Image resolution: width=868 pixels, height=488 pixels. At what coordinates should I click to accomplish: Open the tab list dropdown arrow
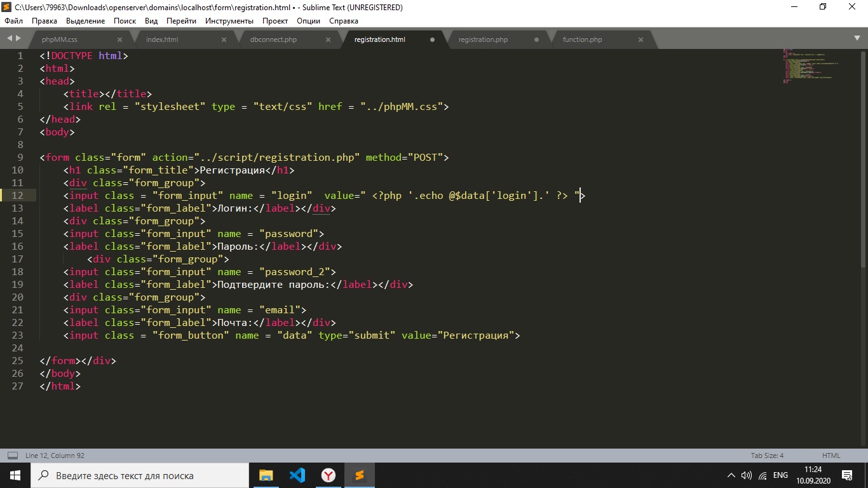[857, 39]
